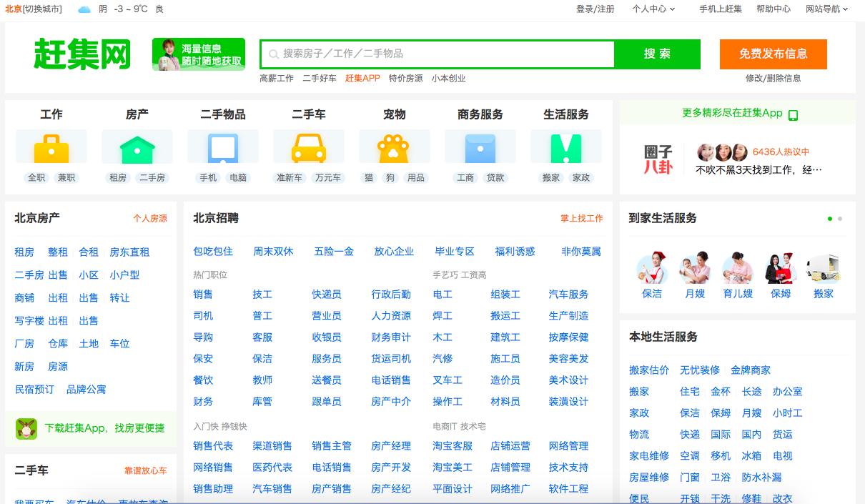The image size is (865, 504).
Task: Click the 赶集网 logo
Action: [x=81, y=52]
